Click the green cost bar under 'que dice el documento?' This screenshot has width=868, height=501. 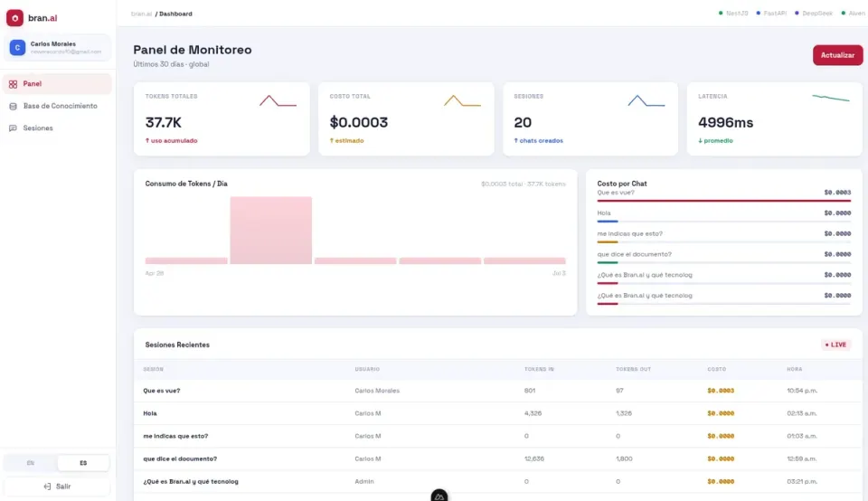(x=608, y=262)
